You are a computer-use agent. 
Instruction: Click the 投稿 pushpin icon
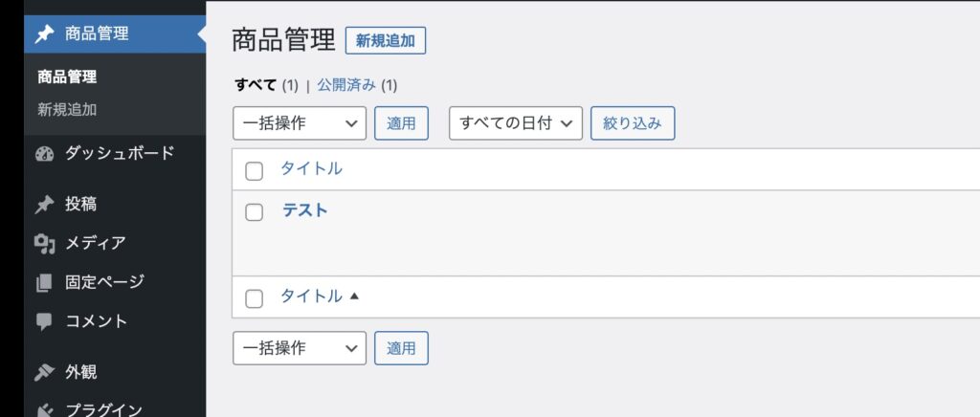(44, 204)
